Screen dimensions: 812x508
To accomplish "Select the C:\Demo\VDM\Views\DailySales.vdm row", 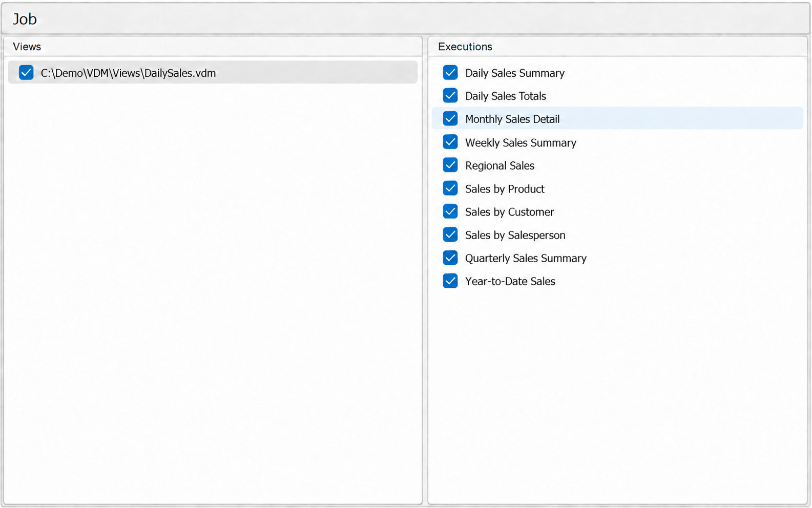I will click(x=213, y=72).
